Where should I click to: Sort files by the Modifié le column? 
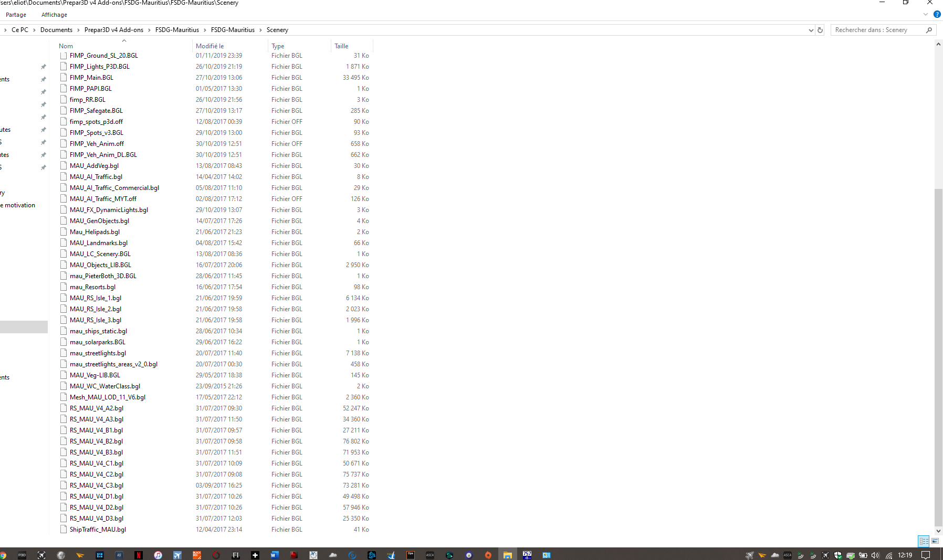click(210, 46)
